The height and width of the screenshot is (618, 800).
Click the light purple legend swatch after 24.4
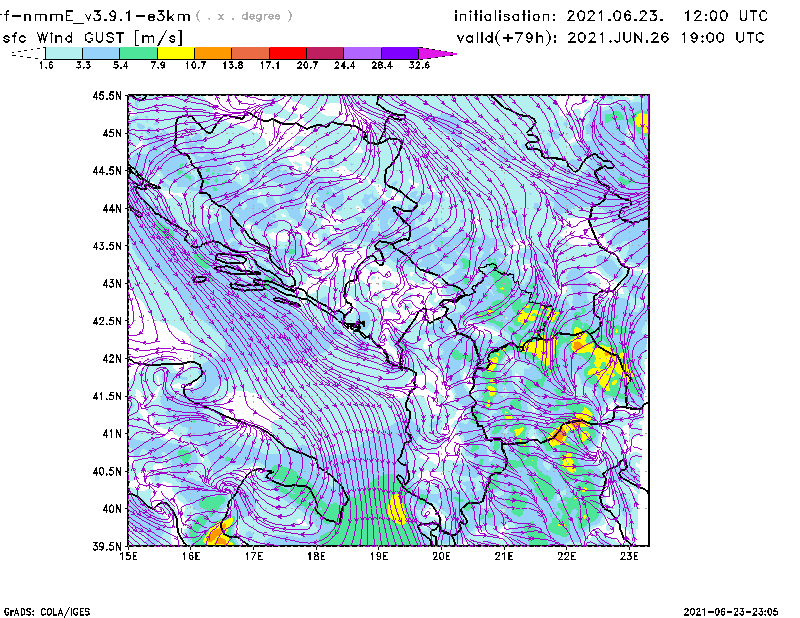click(362, 53)
